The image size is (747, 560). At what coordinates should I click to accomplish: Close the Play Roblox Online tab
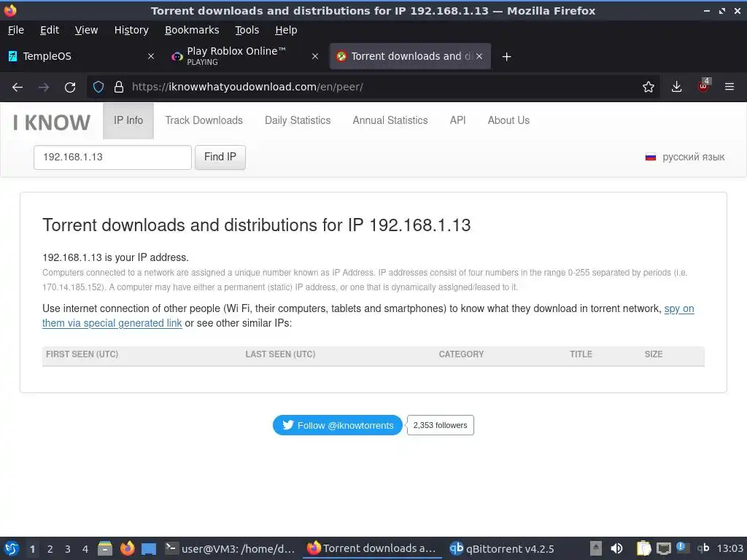tap(315, 56)
